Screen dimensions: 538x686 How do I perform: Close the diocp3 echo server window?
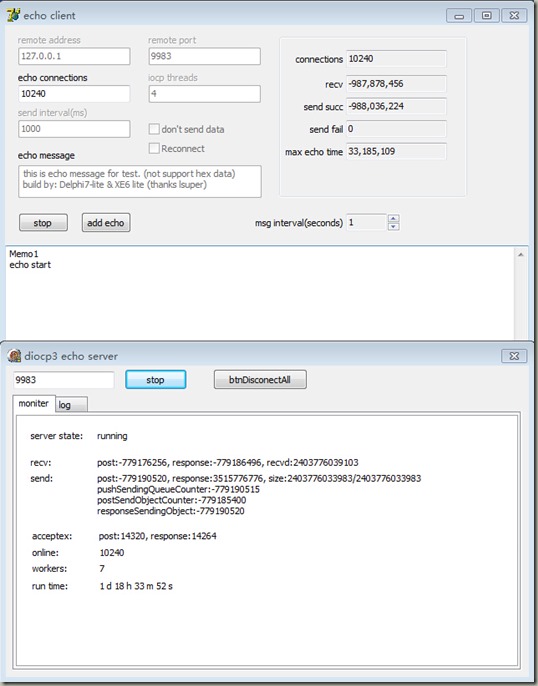(x=514, y=356)
